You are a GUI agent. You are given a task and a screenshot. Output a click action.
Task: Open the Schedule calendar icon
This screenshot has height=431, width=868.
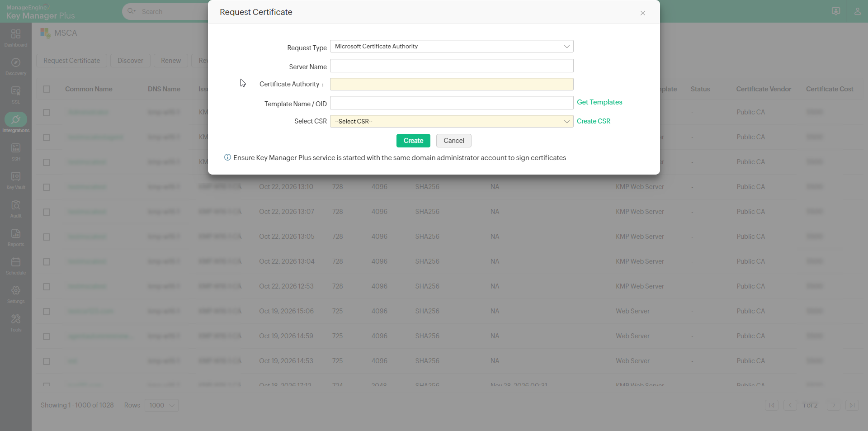click(x=16, y=262)
